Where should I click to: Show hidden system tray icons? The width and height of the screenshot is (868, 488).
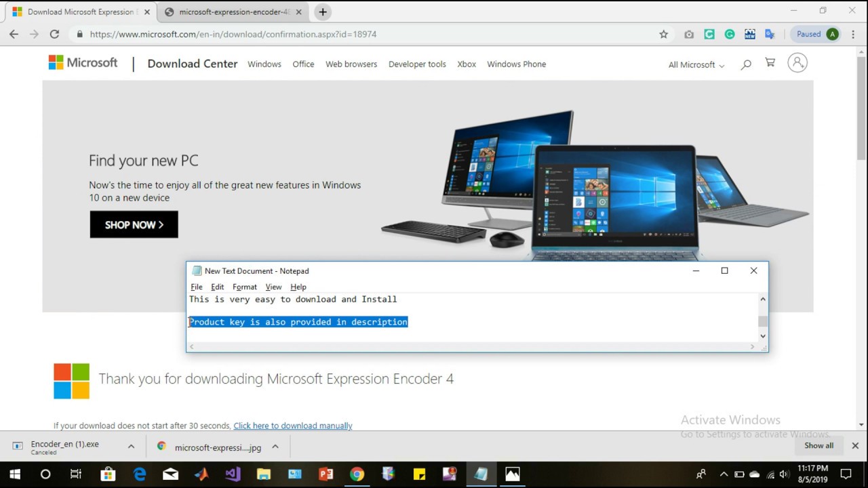(724, 474)
